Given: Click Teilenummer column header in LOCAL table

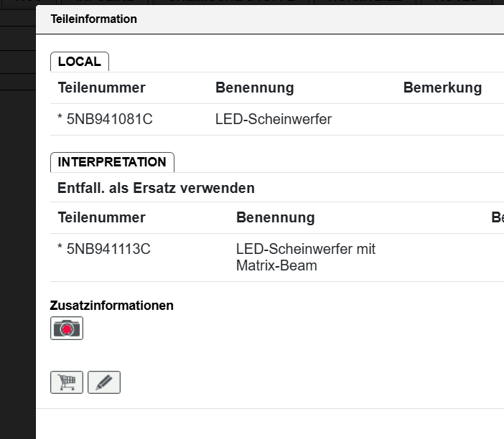Looking at the screenshot, I should tap(101, 88).
